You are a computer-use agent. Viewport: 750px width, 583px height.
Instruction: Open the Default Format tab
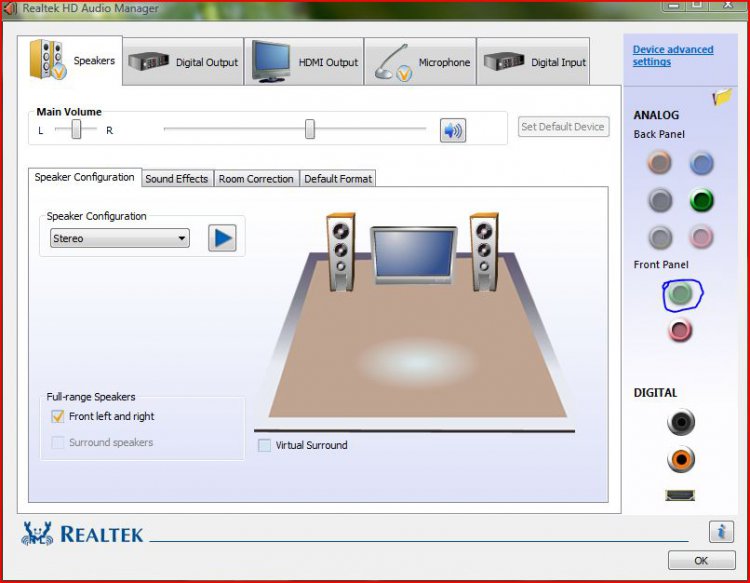click(338, 179)
